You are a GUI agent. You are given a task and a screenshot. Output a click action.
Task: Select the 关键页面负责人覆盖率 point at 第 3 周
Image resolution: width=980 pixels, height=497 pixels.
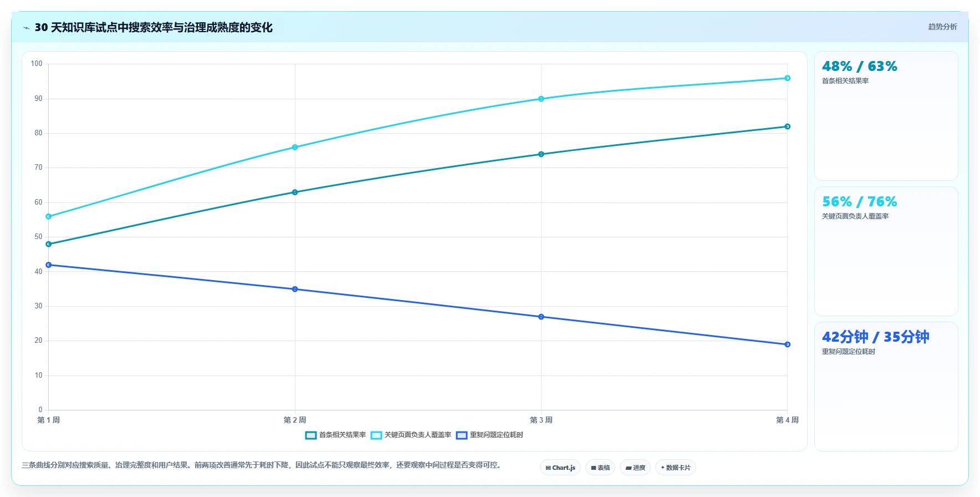point(541,99)
